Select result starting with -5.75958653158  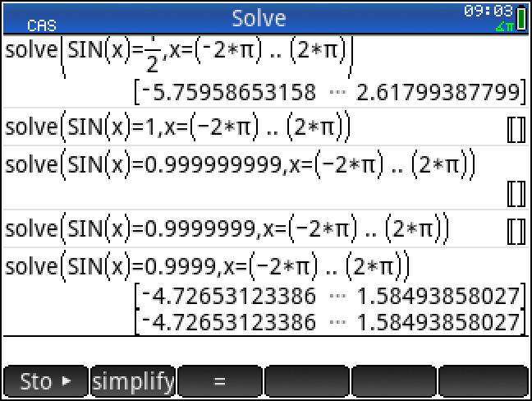pos(328,91)
